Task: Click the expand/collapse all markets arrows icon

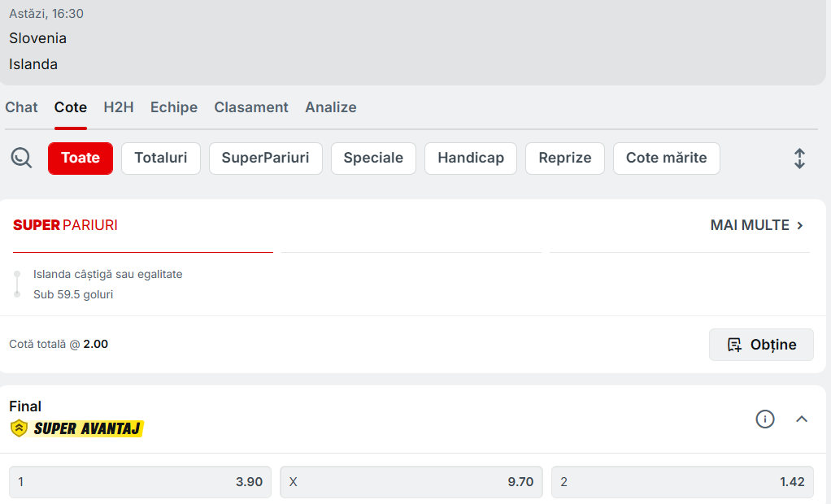Action: (x=799, y=159)
